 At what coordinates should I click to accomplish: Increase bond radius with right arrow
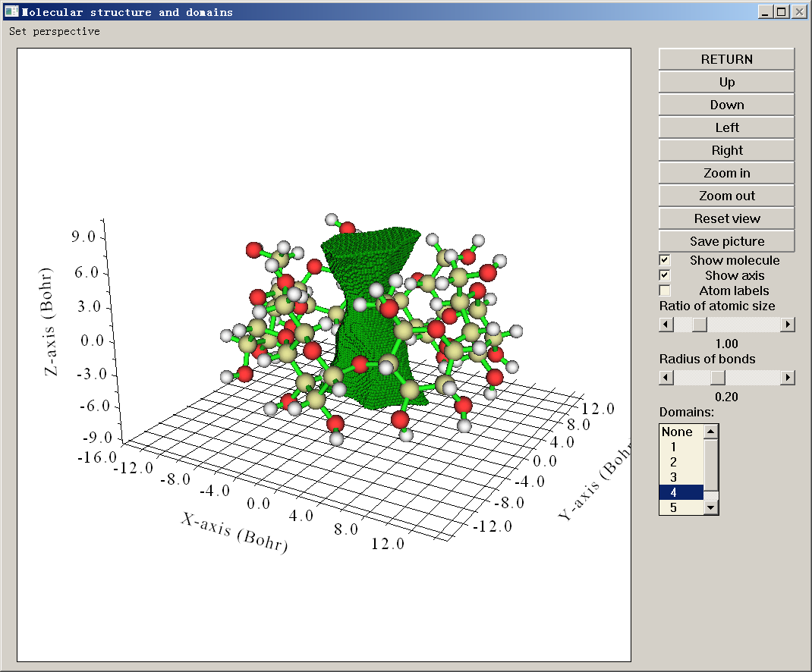click(x=788, y=378)
